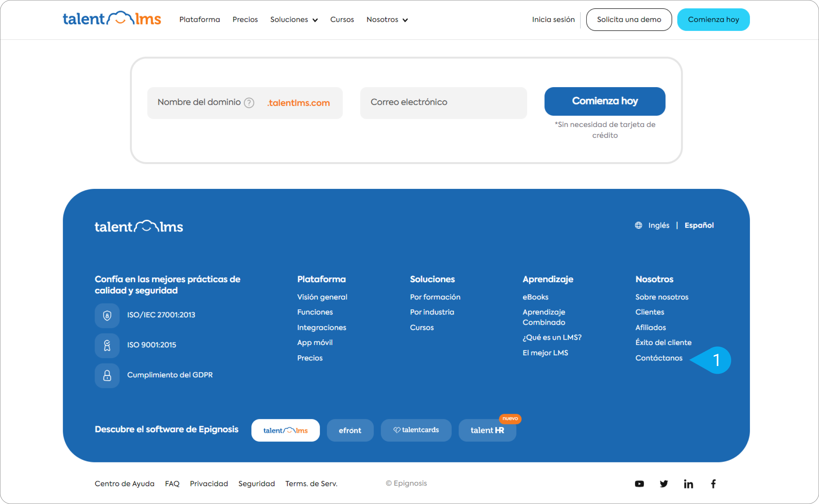Open Plataforma in the top navigation
819x504 pixels.
point(200,20)
